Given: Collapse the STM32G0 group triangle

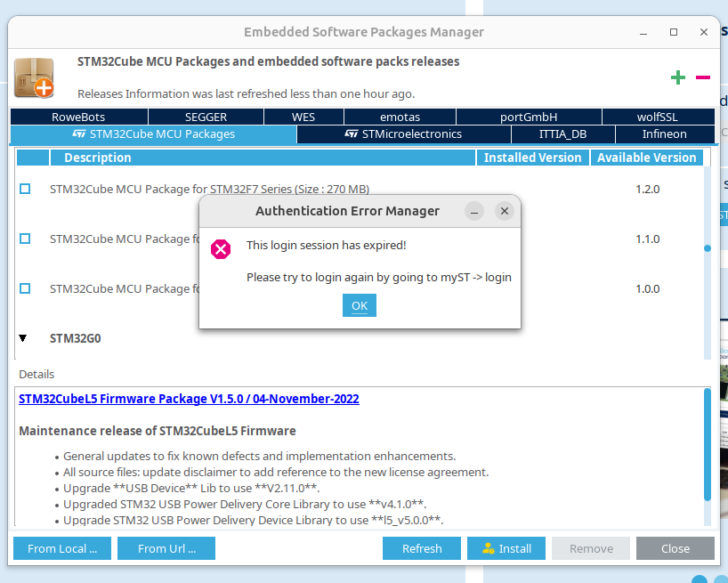Looking at the screenshot, I should click(21, 337).
